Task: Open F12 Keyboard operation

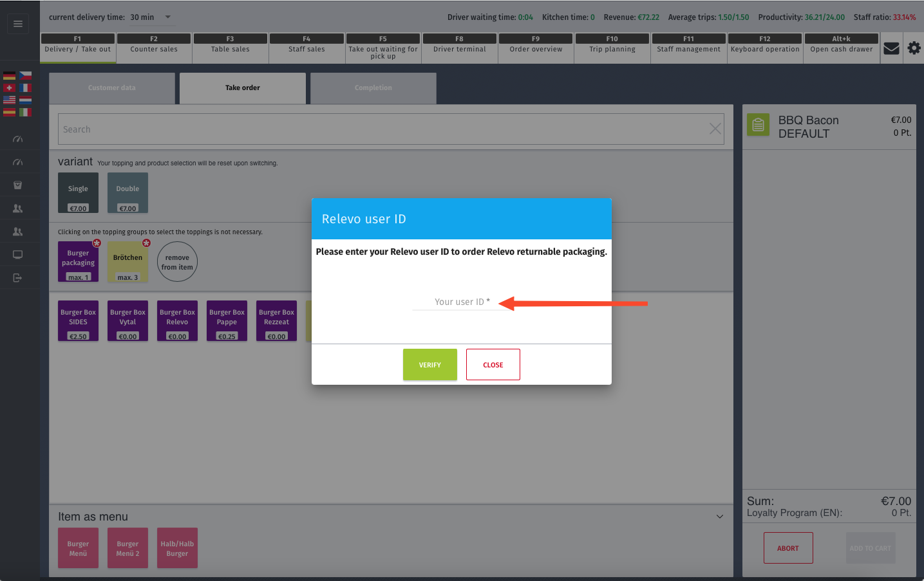Action: pyautogui.click(x=765, y=48)
